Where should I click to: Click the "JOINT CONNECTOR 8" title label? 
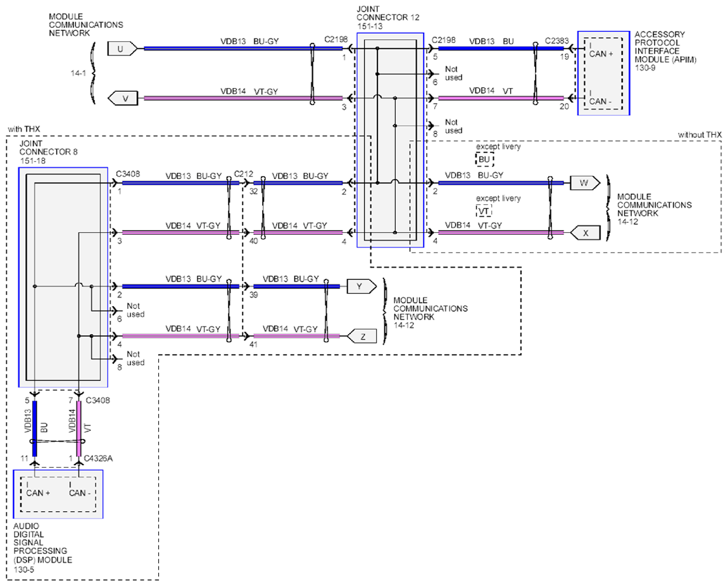(x=48, y=147)
